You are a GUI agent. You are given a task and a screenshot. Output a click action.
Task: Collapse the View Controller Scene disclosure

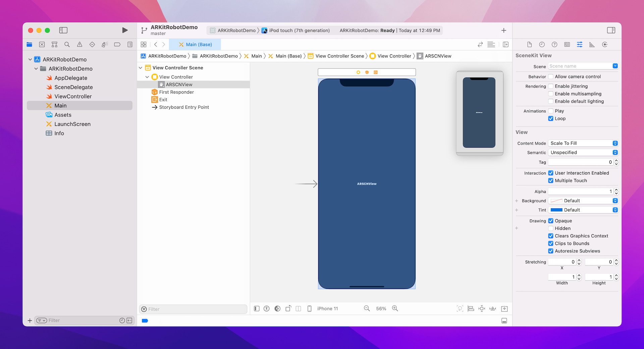141,68
